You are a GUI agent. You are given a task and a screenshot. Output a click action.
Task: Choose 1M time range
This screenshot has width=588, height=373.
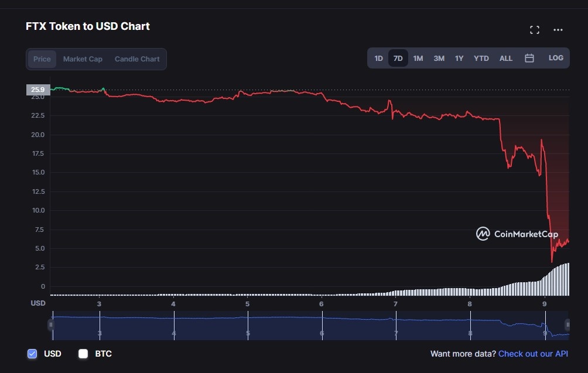pyautogui.click(x=418, y=59)
